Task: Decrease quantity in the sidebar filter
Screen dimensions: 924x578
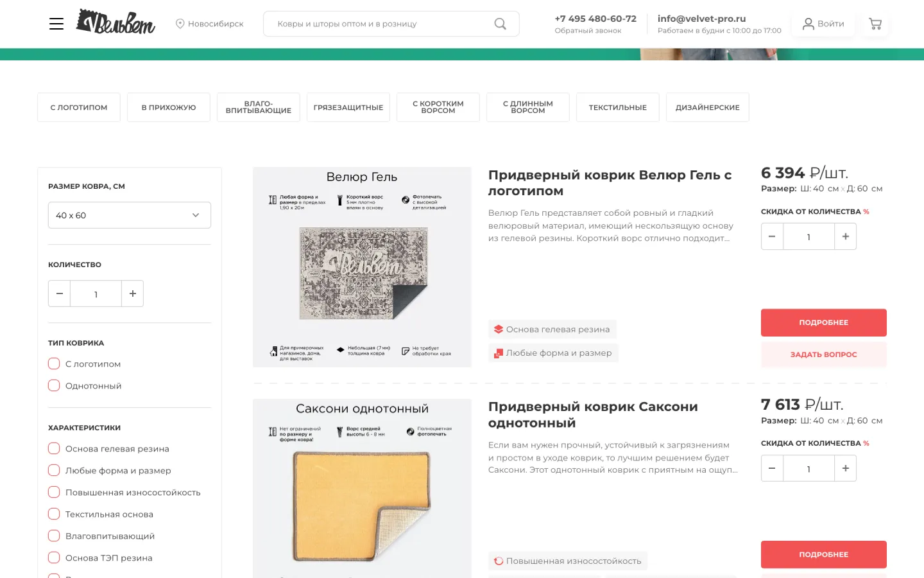Action: coord(60,293)
